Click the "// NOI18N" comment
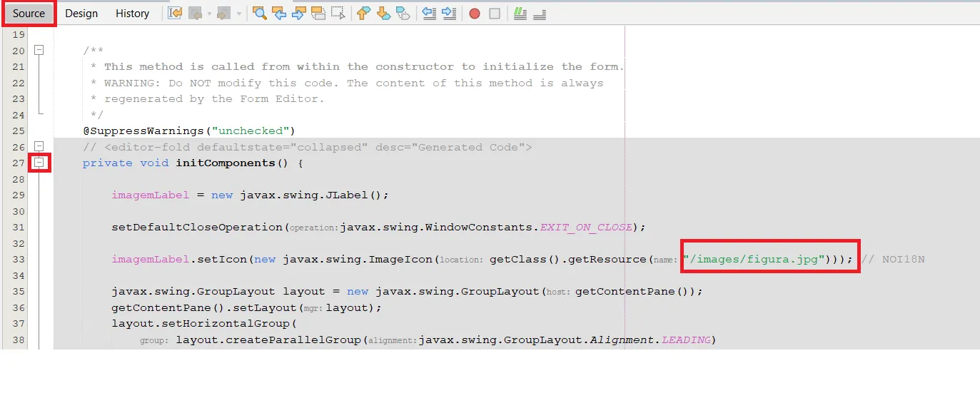 point(893,259)
